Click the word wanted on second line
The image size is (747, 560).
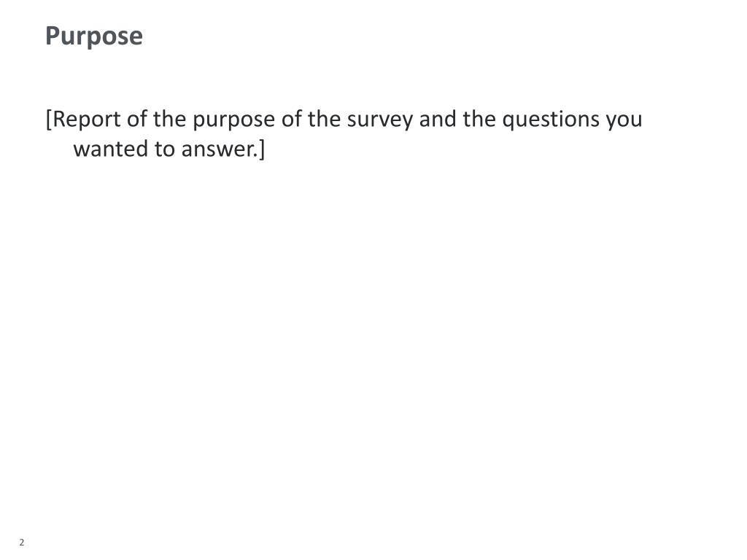pos(111,149)
